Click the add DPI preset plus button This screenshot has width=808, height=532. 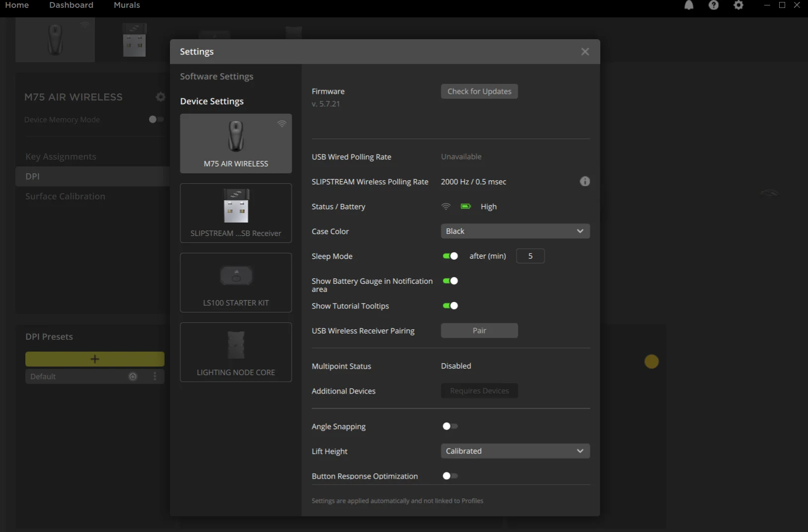(95, 359)
